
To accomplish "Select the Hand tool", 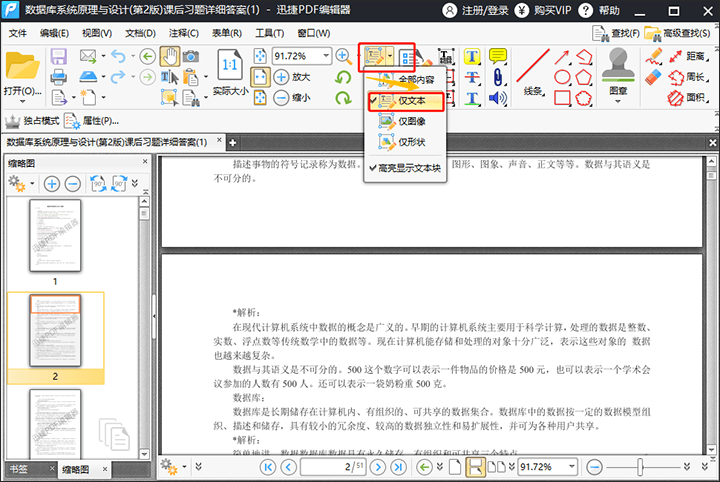I will pos(170,55).
